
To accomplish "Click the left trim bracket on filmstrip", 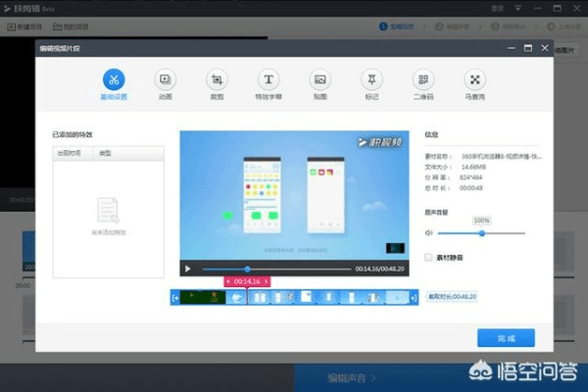I will coord(174,297).
